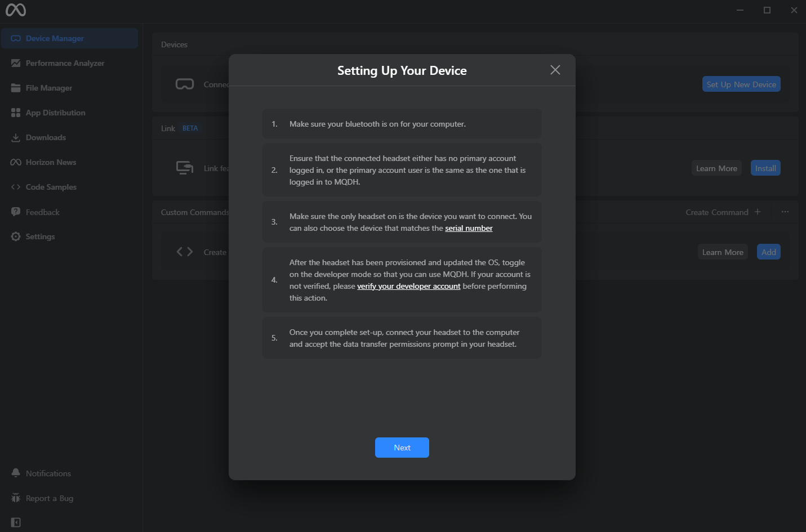Click Learn More in Custom Commands section

723,252
